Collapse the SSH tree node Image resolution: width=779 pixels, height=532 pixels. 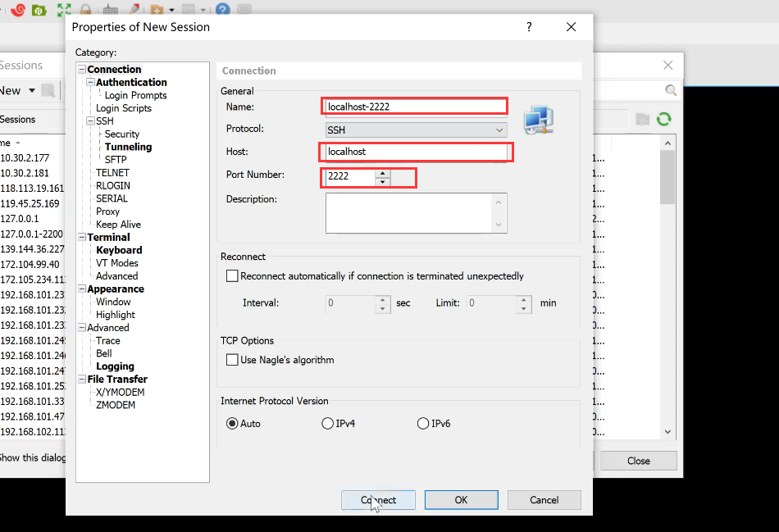coord(90,121)
